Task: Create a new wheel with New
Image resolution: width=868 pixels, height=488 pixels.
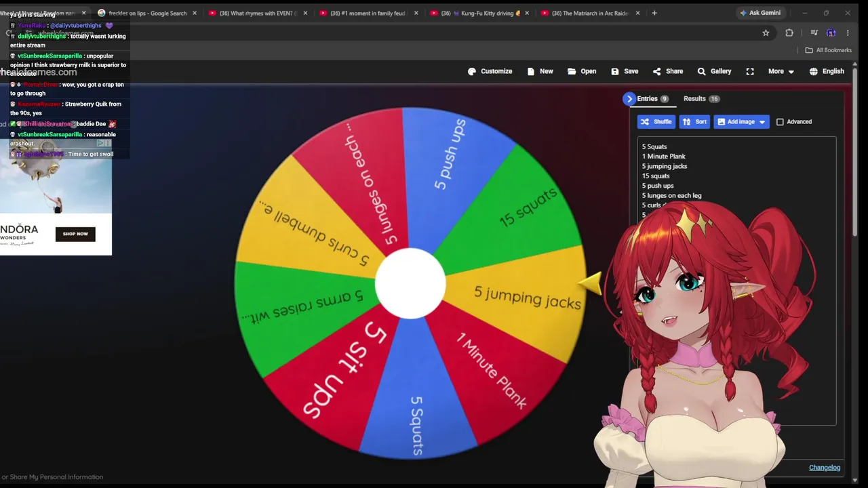Action: (x=540, y=71)
